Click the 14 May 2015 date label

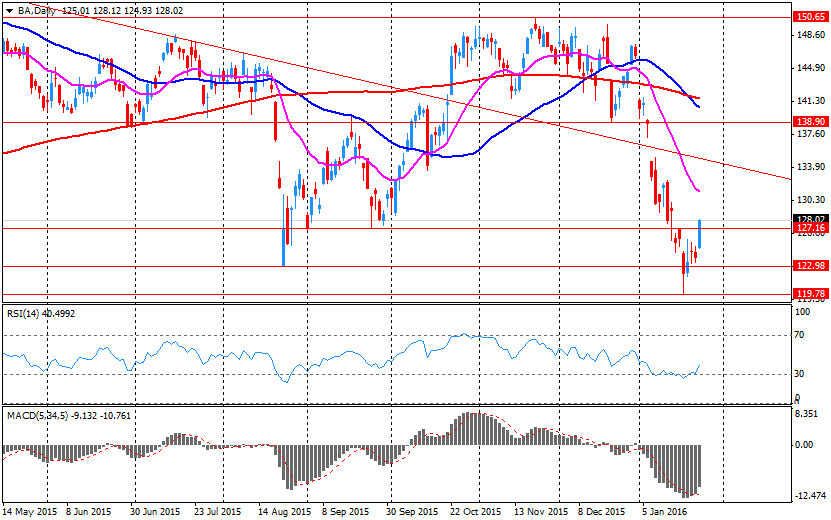click(28, 511)
